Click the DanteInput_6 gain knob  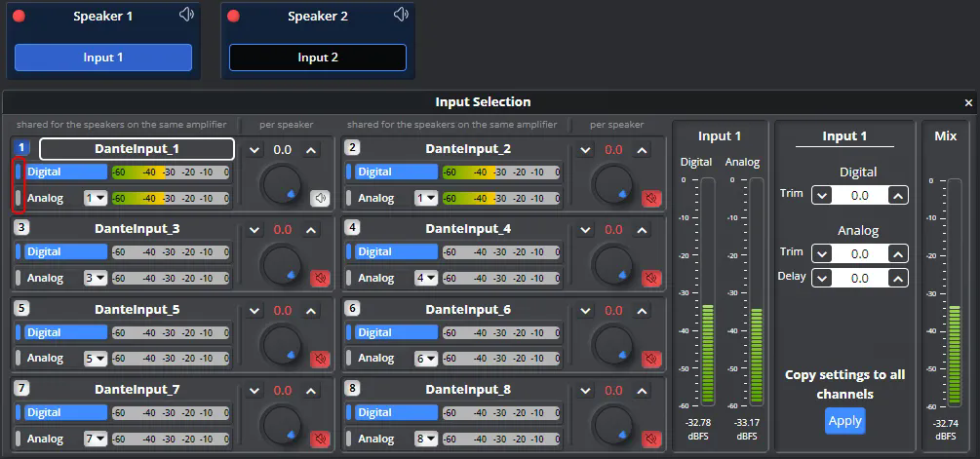click(x=613, y=345)
